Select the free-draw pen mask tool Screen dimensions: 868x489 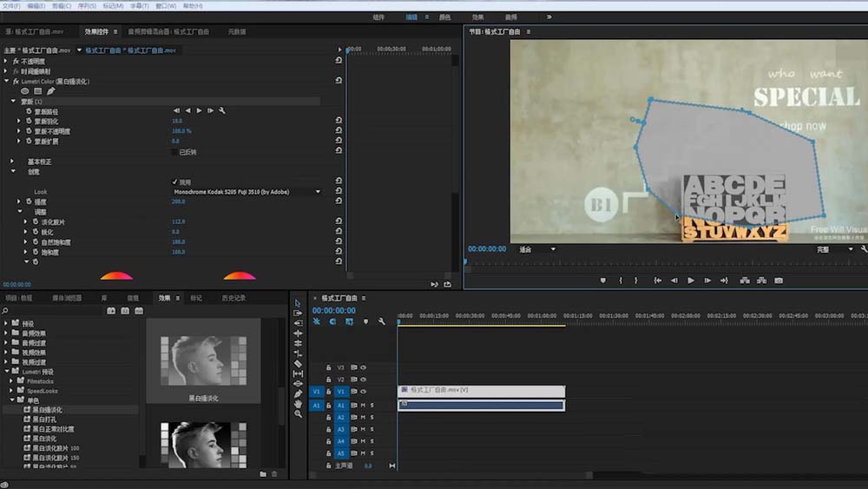51,91
